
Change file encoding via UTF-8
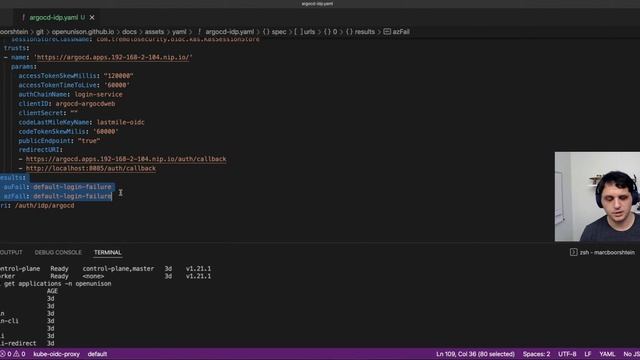(567, 354)
